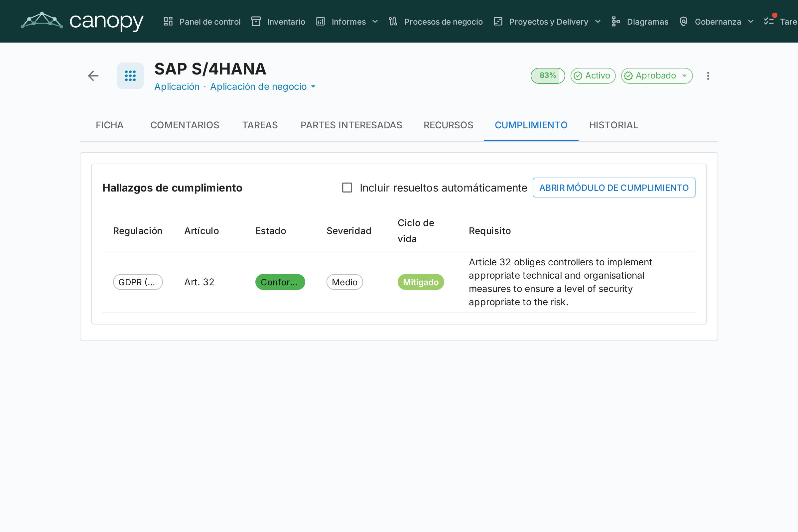Screen dimensions: 798x532
Task: Click ABRIR MÓDULO DE CUMPLIMIENTO button
Action: pyautogui.click(x=614, y=188)
